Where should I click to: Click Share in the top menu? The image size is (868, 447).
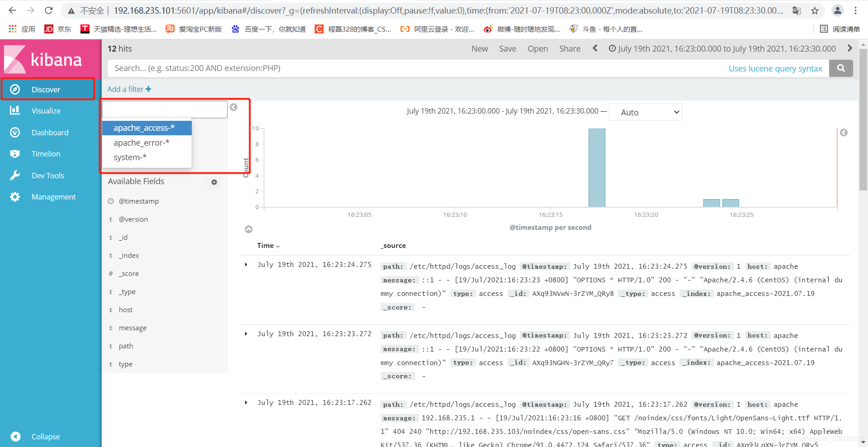570,49
